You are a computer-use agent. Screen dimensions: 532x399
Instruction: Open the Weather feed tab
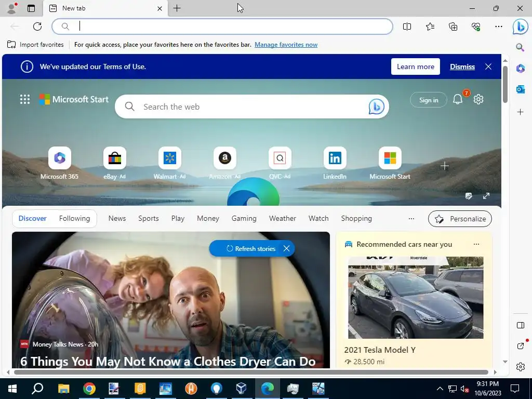click(282, 219)
